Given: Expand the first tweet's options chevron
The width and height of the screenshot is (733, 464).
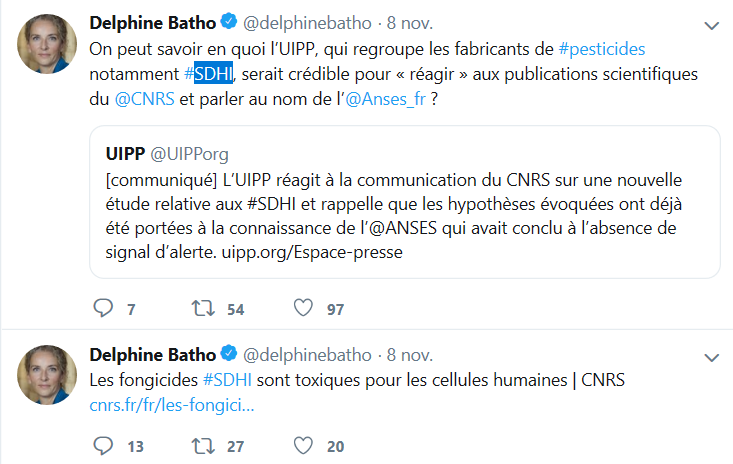Looking at the screenshot, I should (710, 24).
